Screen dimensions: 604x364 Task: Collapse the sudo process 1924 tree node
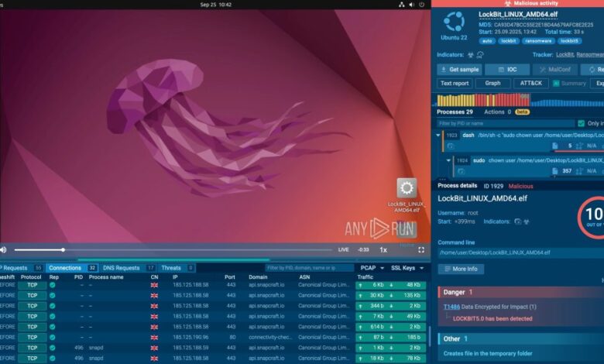point(448,160)
